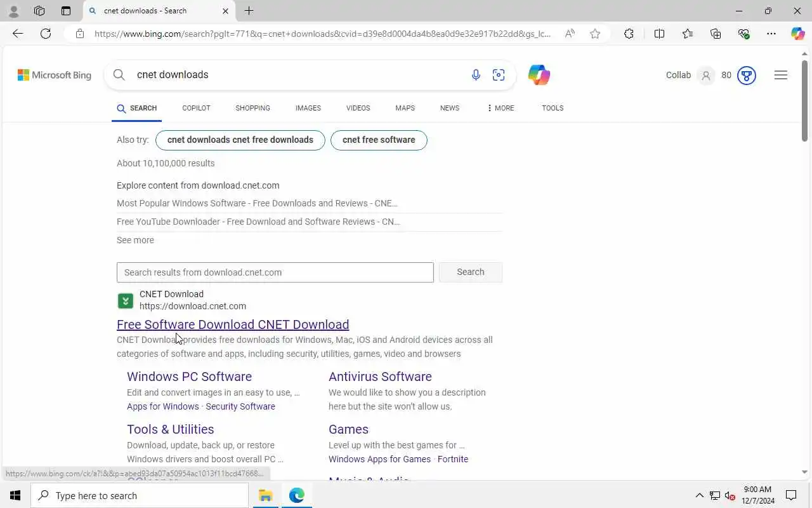This screenshot has width=812, height=508.
Task: Open Free YouTube Downloader link
Action: [x=258, y=222]
